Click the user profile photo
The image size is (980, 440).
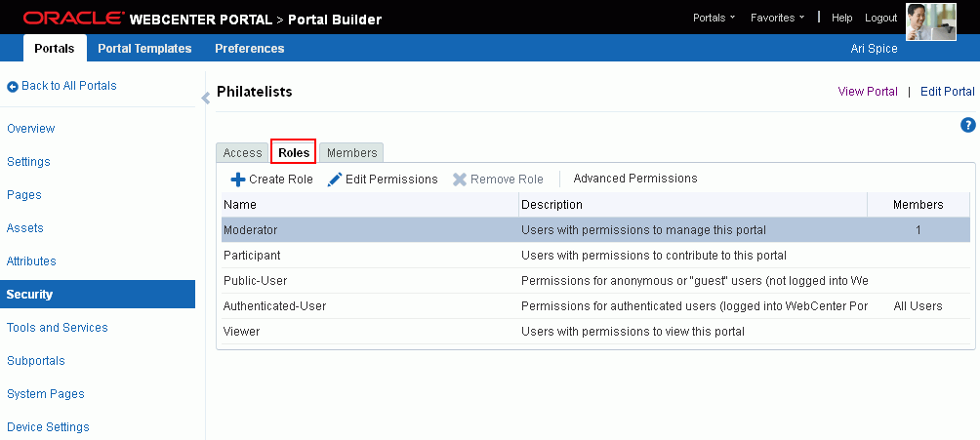pos(930,21)
